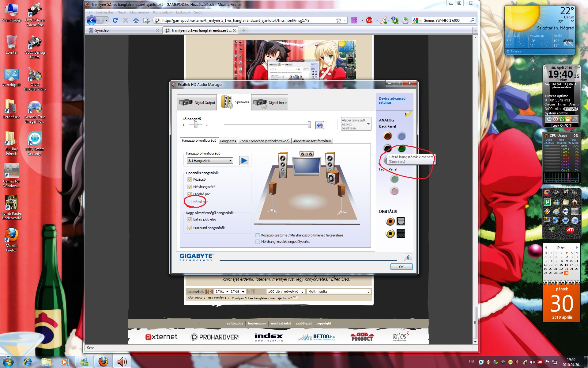Switch to the Digital Input tab
588x368 pixels.
pyautogui.click(x=270, y=102)
